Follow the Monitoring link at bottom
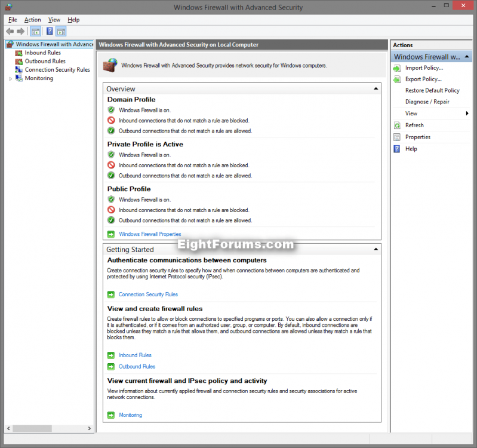Viewport: 477px width, 448px height. pyautogui.click(x=131, y=415)
